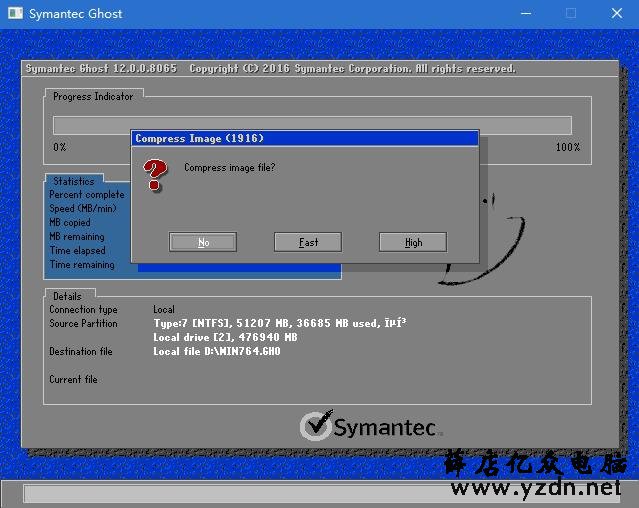Click 'MB remaining' statistic label
The height and width of the screenshot is (508, 639).
[x=77, y=237]
